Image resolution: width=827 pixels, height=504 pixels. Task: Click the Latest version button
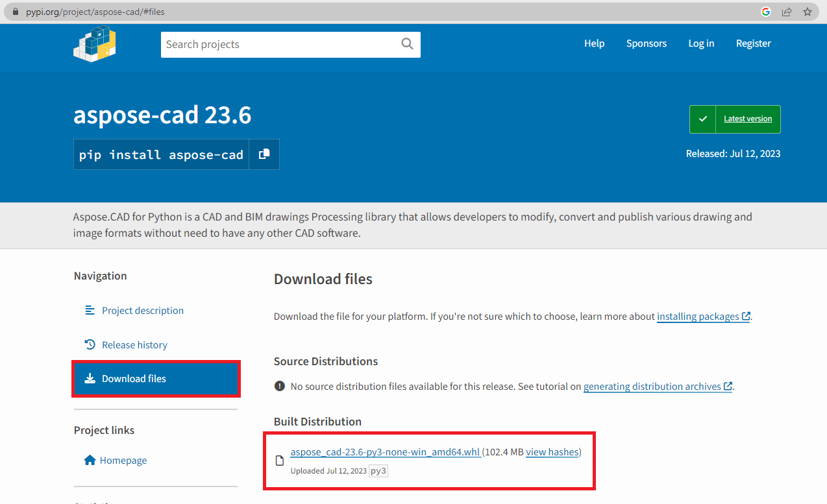748,119
